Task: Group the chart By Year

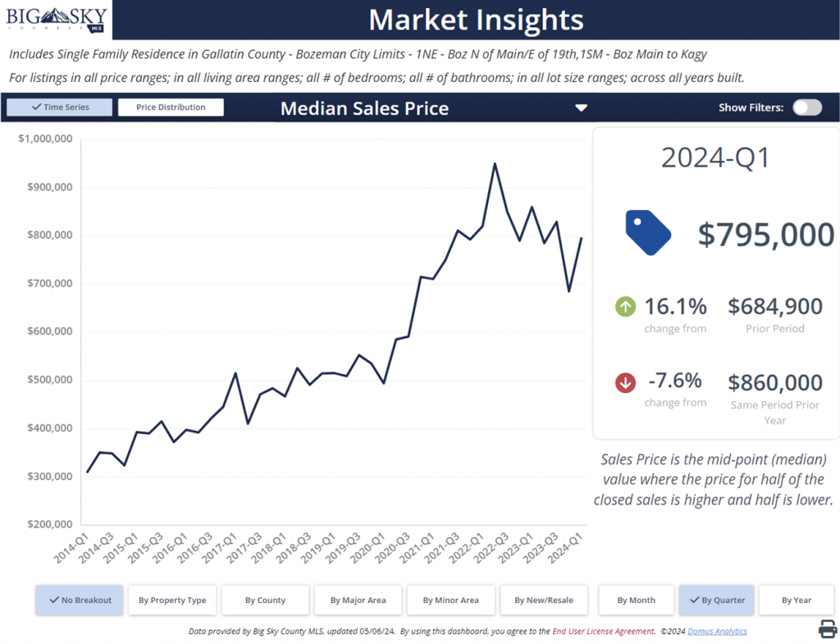Action: (797, 601)
